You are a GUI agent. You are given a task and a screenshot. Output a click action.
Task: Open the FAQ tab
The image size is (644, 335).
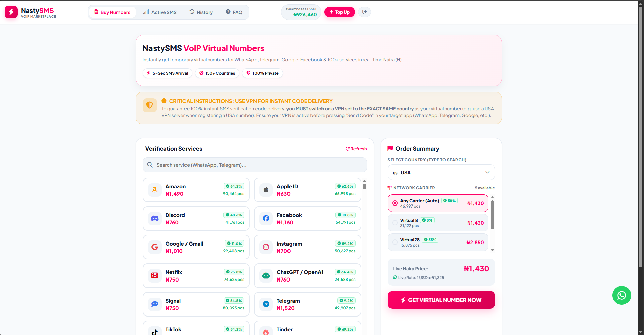coord(234,12)
